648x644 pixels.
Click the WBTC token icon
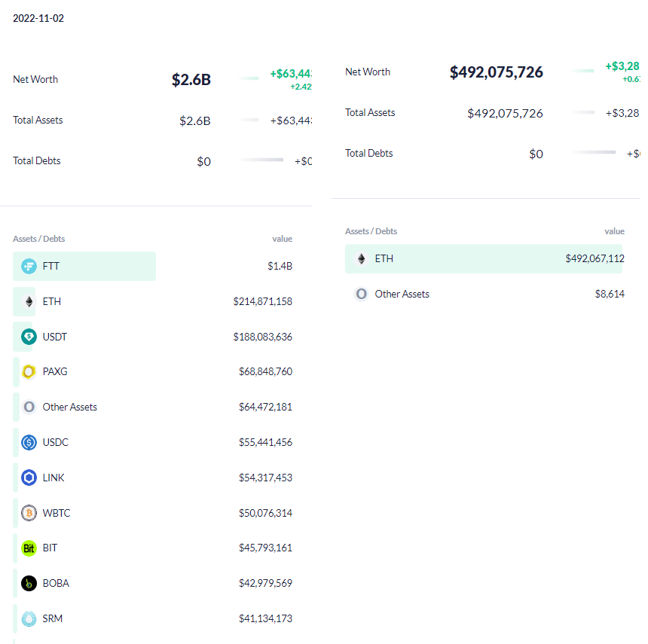[x=27, y=513]
